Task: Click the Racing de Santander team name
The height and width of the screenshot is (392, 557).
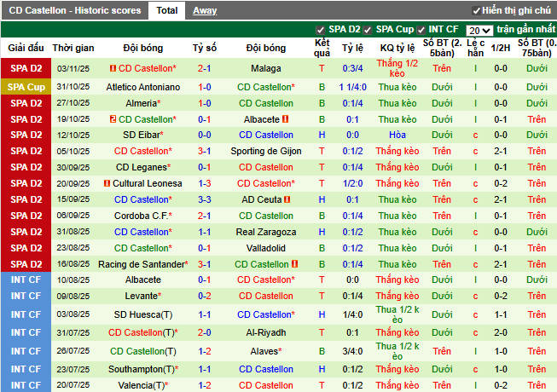Action: (x=142, y=265)
